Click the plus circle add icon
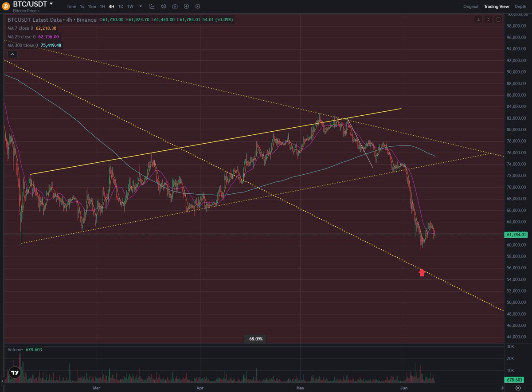This screenshot has width=532, height=392. [x=186, y=7]
